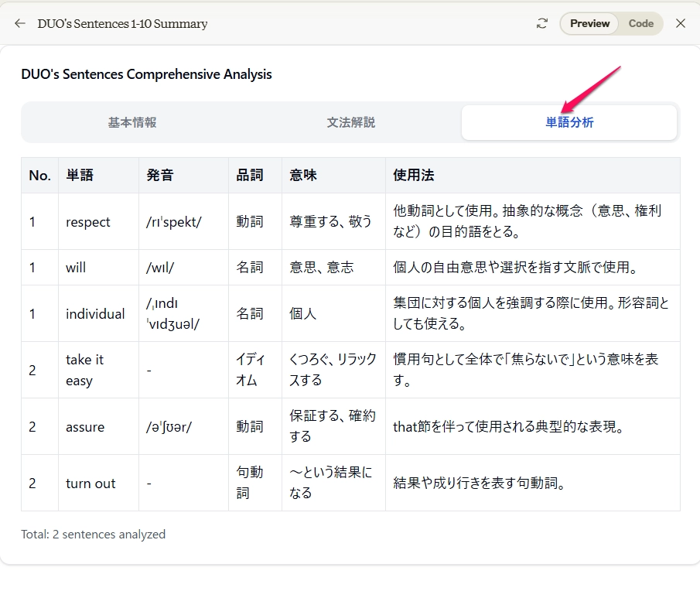Click the '動詞' cell in the respect row
700x598 pixels.
pos(250,221)
